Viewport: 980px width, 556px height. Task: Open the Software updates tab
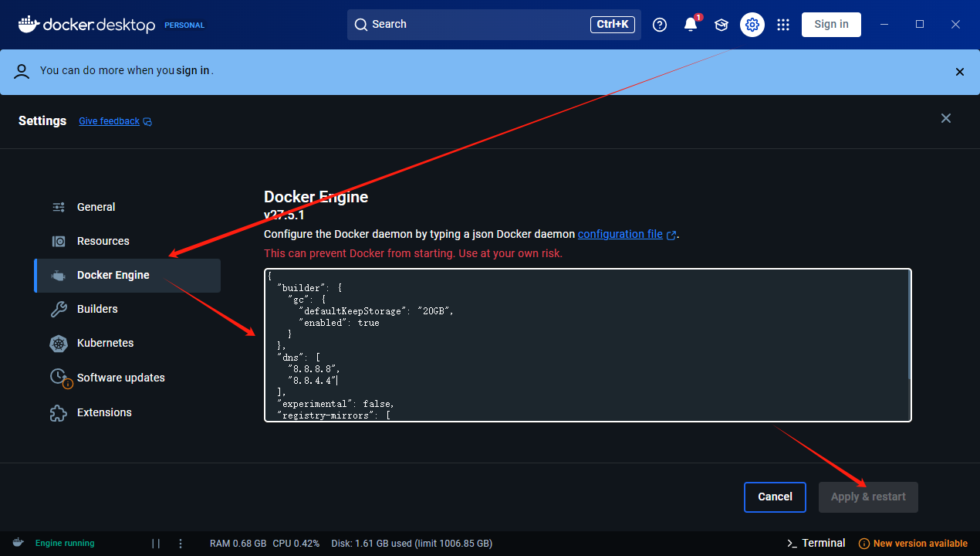(x=127, y=378)
